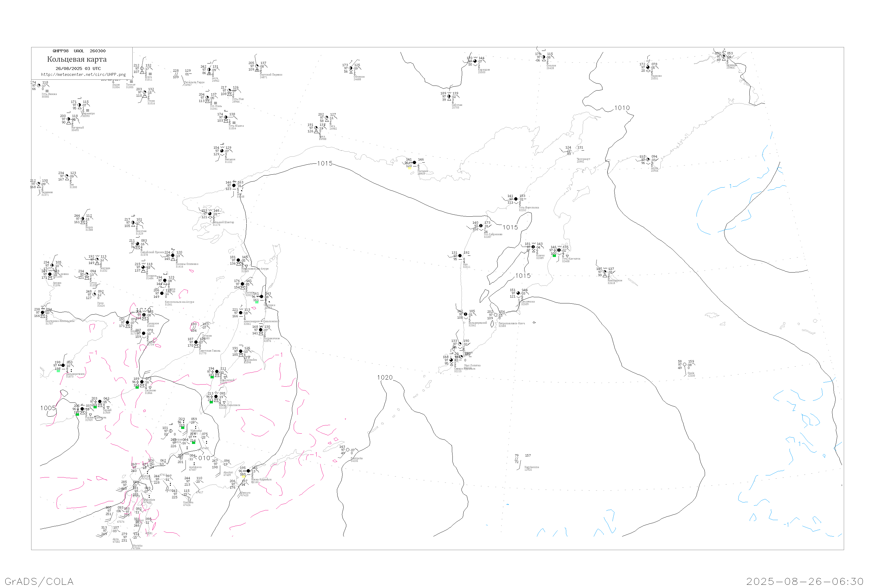This screenshot has height=588, width=882.
Task: Click the yellow square below Магадан data
Action: coord(410,168)
